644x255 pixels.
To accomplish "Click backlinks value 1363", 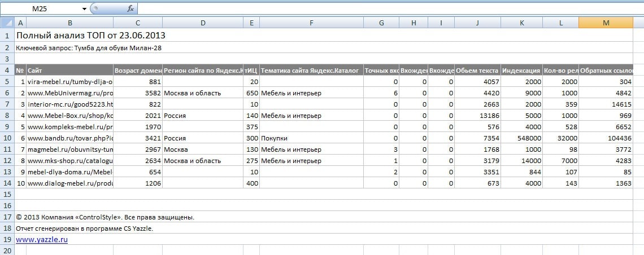I will (x=606, y=183).
